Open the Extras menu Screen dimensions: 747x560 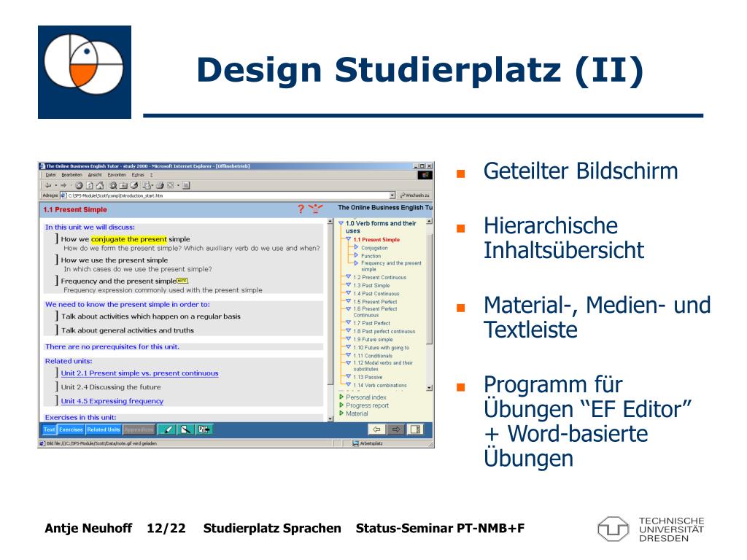138,175
